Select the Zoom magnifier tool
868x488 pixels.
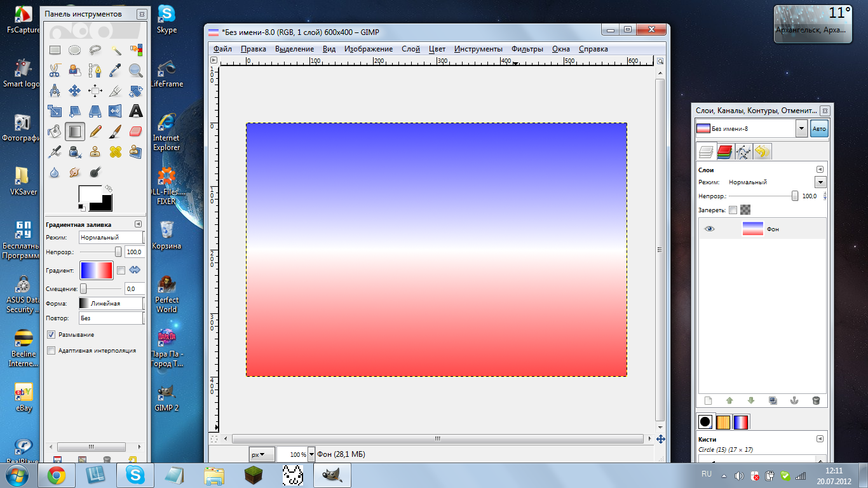coord(136,71)
